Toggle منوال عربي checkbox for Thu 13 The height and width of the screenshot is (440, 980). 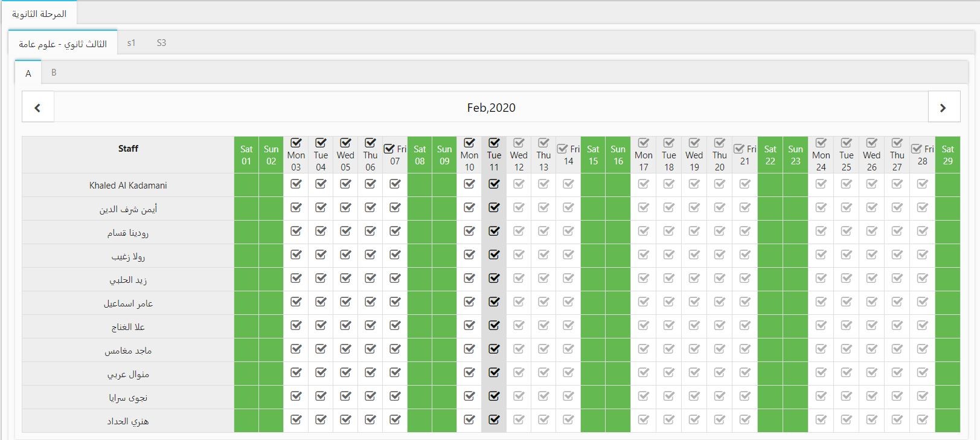(543, 373)
